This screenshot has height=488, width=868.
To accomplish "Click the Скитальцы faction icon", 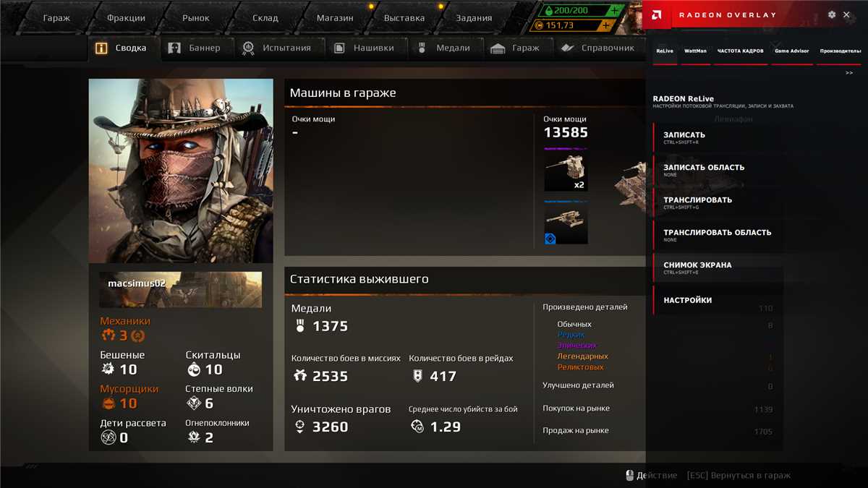I will pos(193,369).
